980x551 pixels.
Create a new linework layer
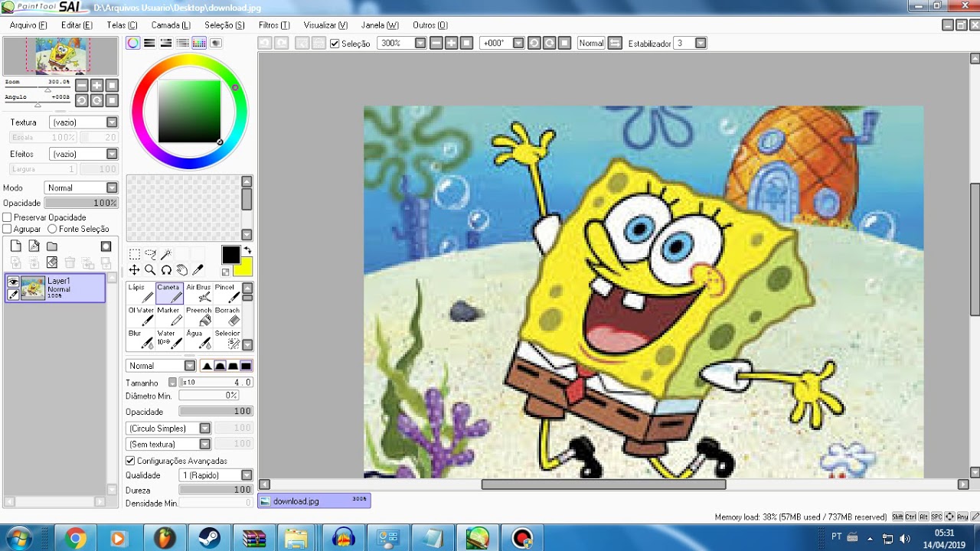point(34,246)
